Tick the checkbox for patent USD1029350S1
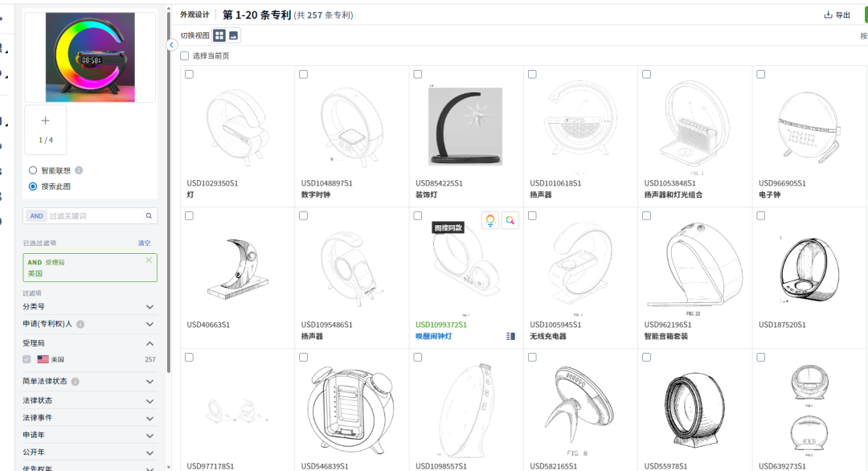Screen dimensions: 868x471 189,75
